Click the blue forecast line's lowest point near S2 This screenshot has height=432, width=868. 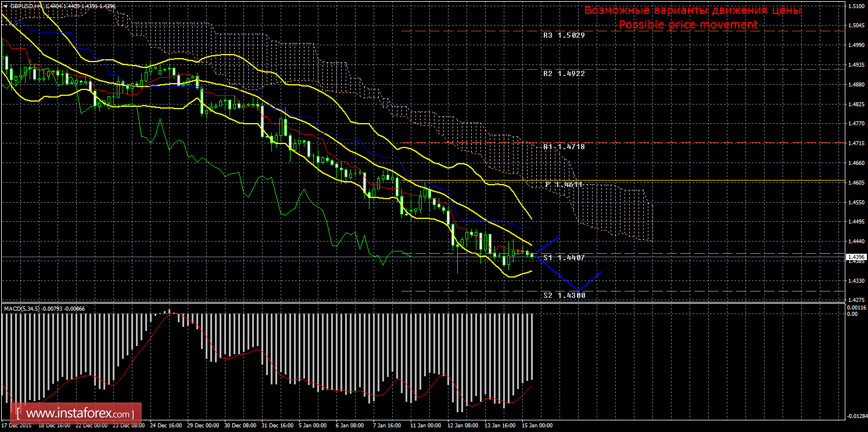pyautogui.click(x=578, y=290)
